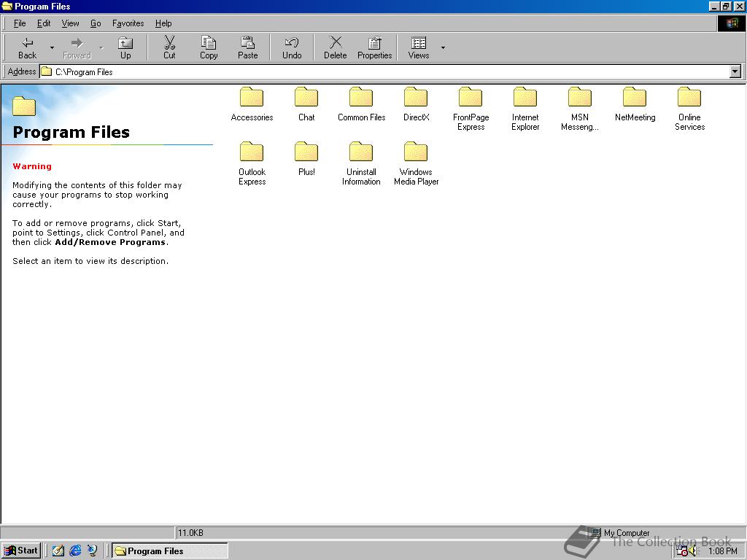Click the My Computer status bar zone
The image size is (747, 560).
(x=667, y=532)
